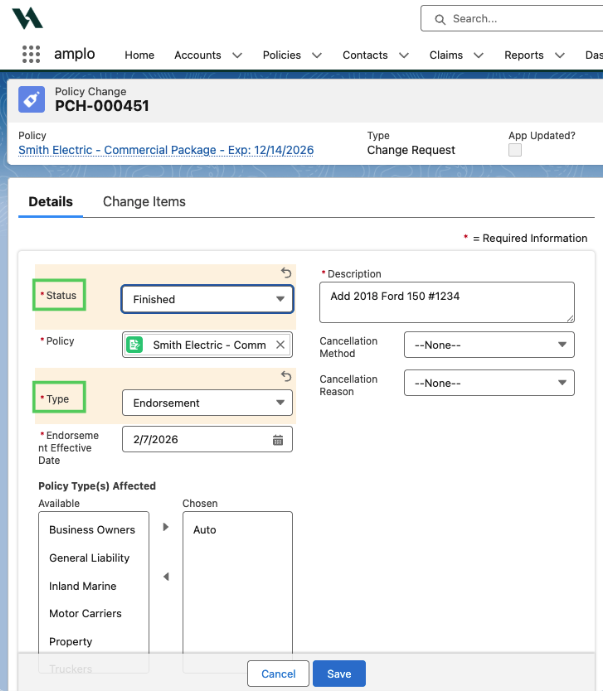Click the Cancel button
Image resolution: width=603 pixels, height=691 pixels.
[x=278, y=673]
